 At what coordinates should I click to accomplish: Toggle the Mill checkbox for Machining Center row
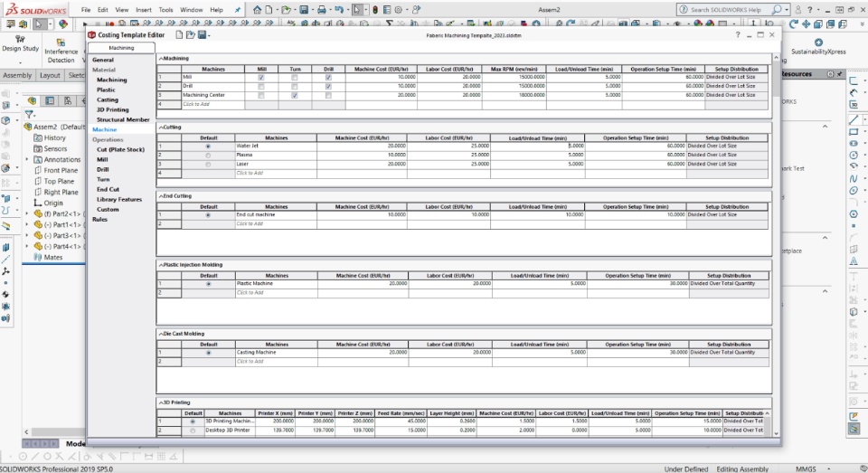click(x=261, y=95)
